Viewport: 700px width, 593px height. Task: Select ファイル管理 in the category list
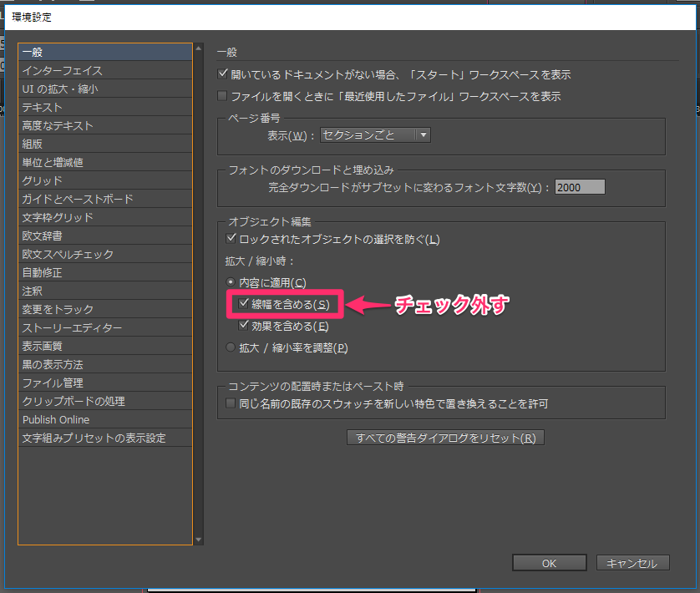pyautogui.click(x=105, y=383)
